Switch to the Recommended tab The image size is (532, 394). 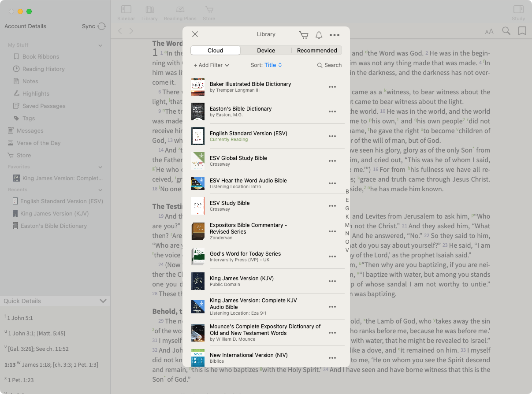tap(317, 50)
